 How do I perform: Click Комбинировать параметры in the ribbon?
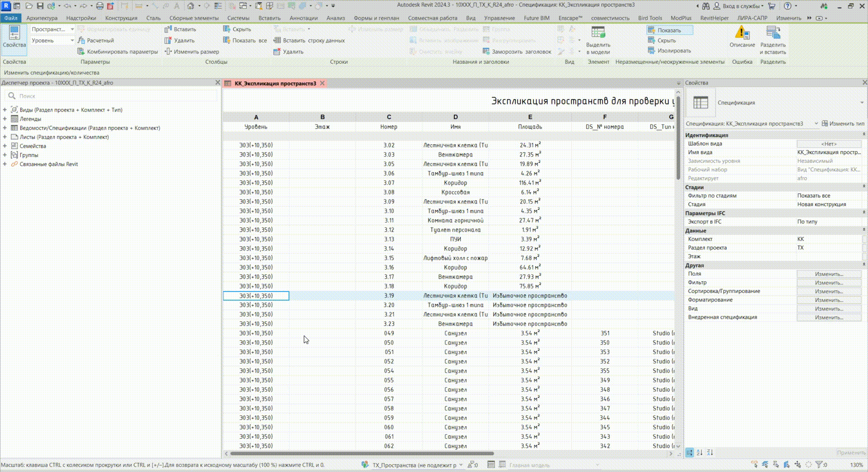pos(118,52)
